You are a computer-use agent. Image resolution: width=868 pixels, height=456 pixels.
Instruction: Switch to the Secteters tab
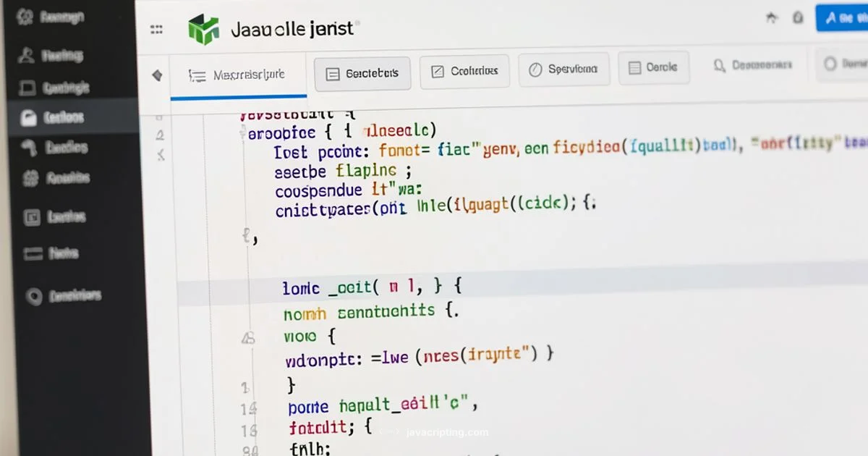(x=362, y=72)
